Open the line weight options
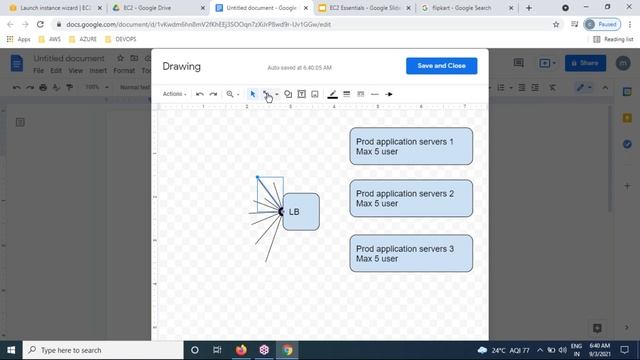 [347, 94]
